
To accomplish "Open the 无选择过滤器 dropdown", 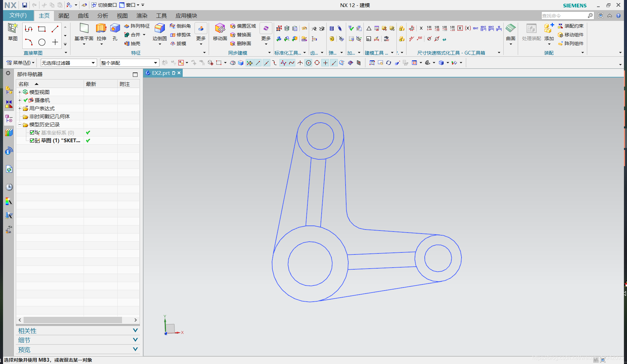I will pos(69,63).
